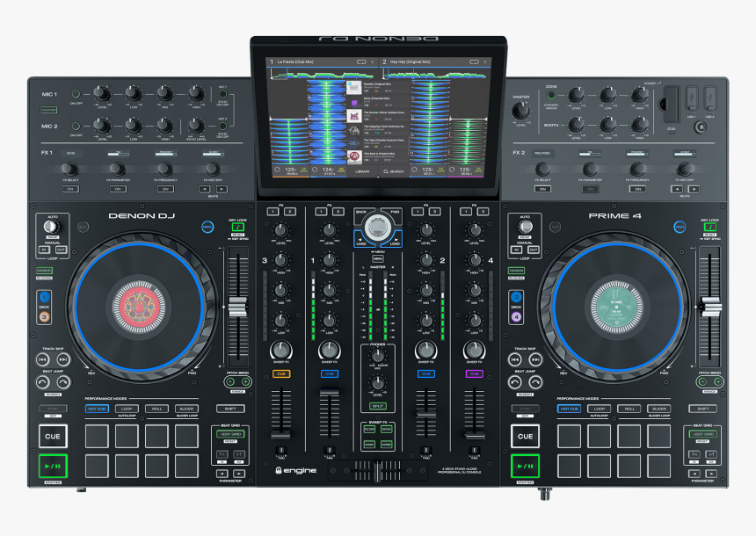The height and width of the screenshot is (536, 756).
Task: Select Echo sweep FX
Action: [x=387, y=429]
